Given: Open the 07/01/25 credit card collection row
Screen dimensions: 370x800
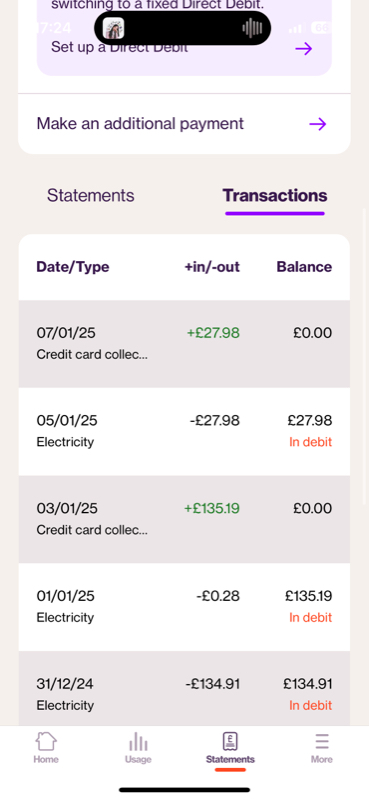Looking at the screenshot, I should (x=184, y=343).
